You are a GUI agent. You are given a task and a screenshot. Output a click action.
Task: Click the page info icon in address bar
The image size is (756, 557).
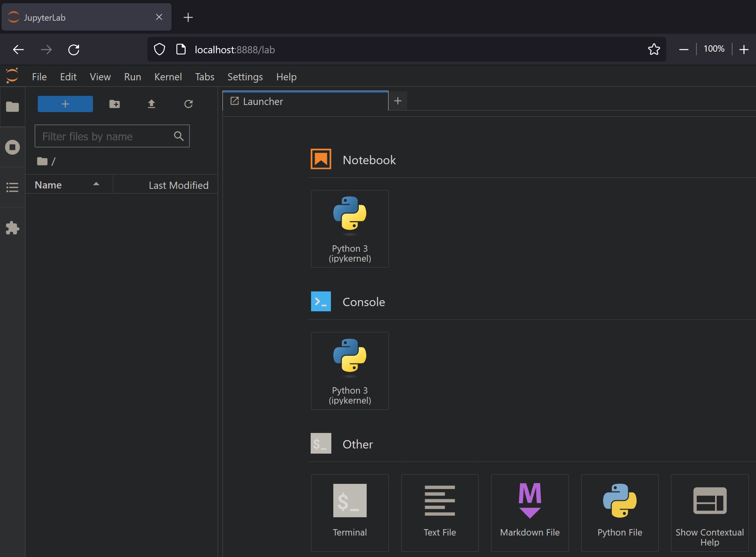[x=181, y=49]
